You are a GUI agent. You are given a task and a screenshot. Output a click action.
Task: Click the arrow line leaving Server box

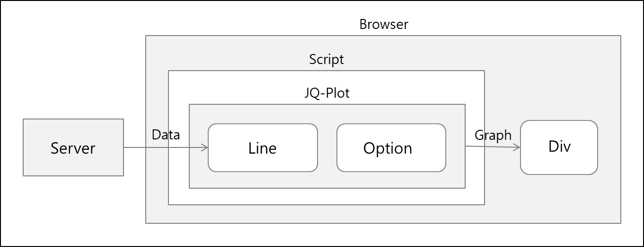click(166, 148)
